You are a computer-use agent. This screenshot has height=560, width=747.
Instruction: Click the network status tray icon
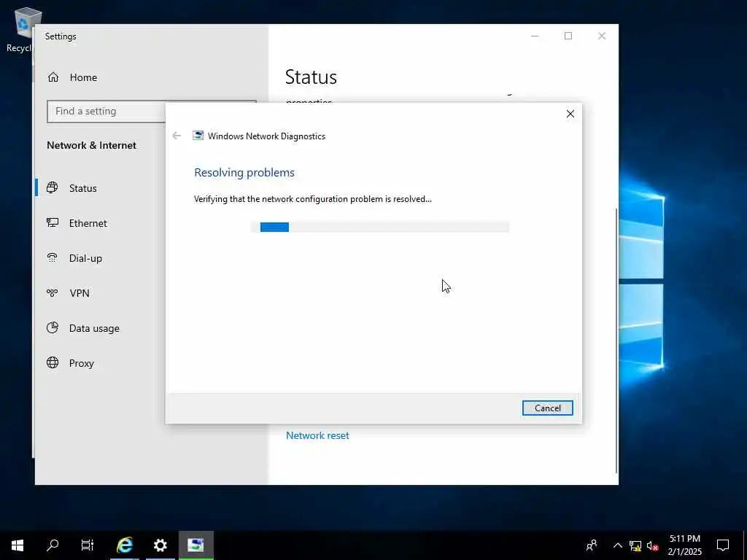(x=635, y=545)
